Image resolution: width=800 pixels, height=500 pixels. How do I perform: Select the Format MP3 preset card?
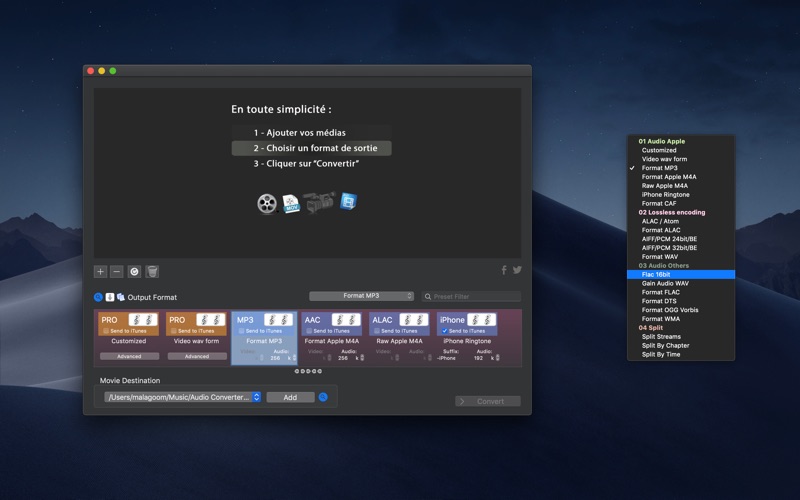264,338
